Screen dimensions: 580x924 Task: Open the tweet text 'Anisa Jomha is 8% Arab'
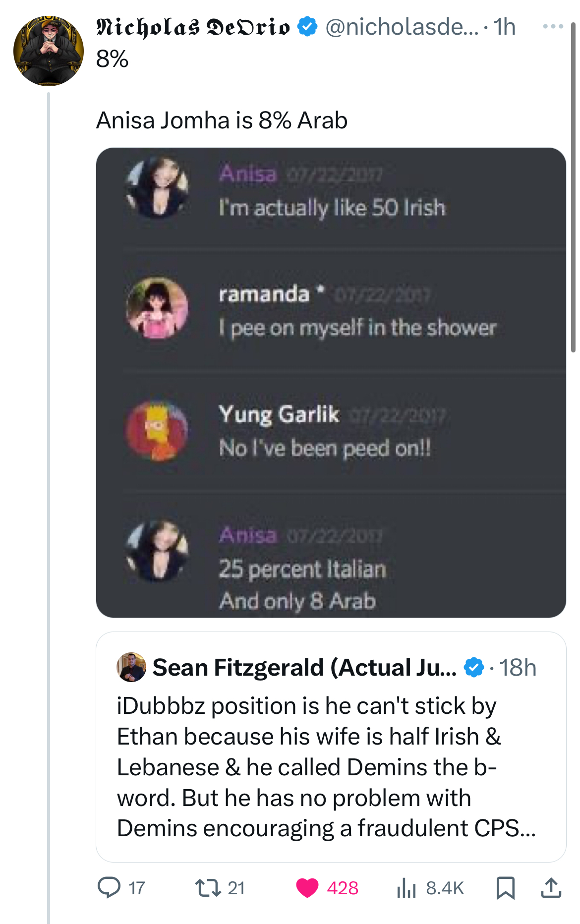point(222,120)
